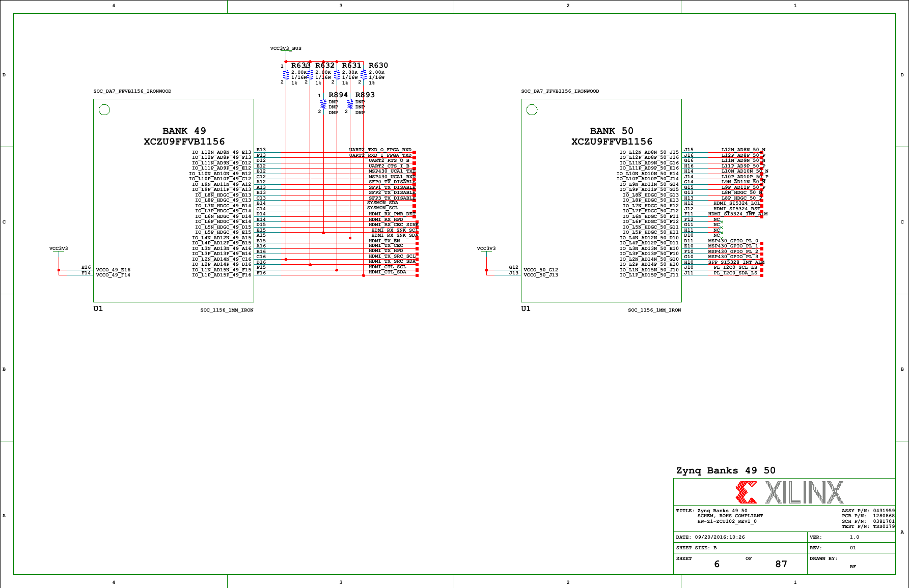This screenshot has height=588, width=909.
Task: Click the MSP430_GPIO_PL_0 net label
Action: pyautogui.click(x=733, y=241)
